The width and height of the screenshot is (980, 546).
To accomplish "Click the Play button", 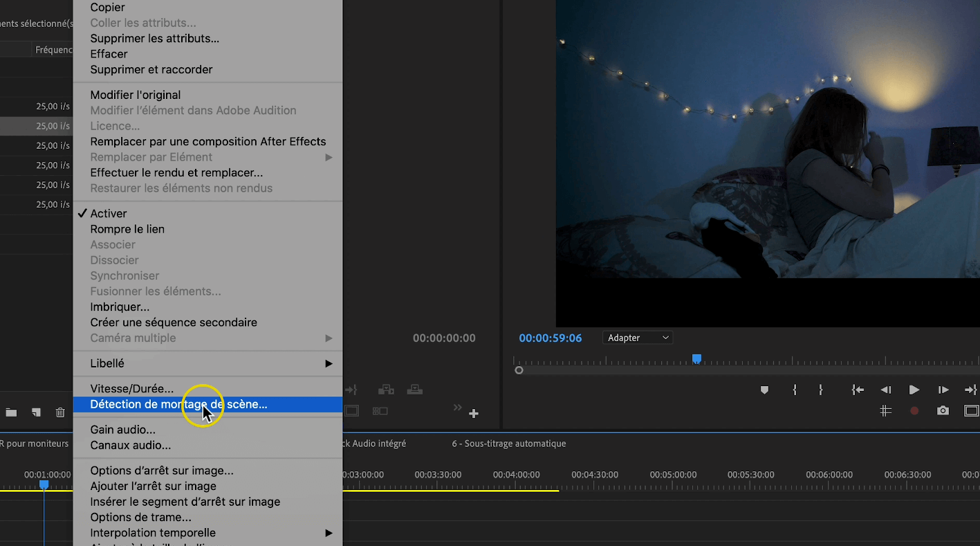I will (x=914, y=390).
